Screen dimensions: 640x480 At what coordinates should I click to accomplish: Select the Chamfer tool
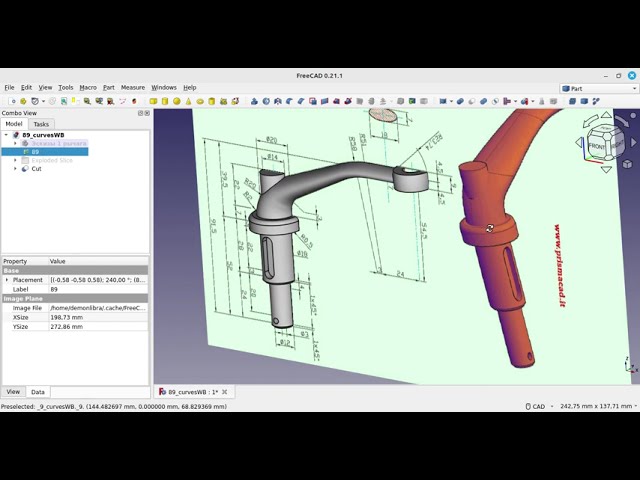301,101
